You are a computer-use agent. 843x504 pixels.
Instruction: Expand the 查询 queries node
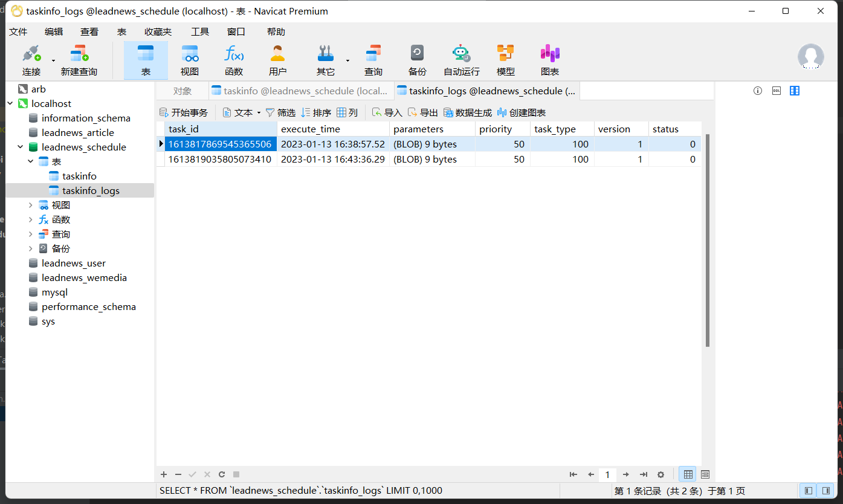tap(31, 234)
